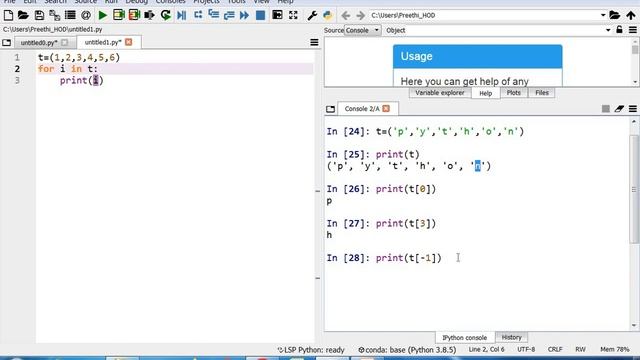Browse console tabs using the tab list icon
The height and width of the screenshot is (360, 640).
tap(331, 109)
